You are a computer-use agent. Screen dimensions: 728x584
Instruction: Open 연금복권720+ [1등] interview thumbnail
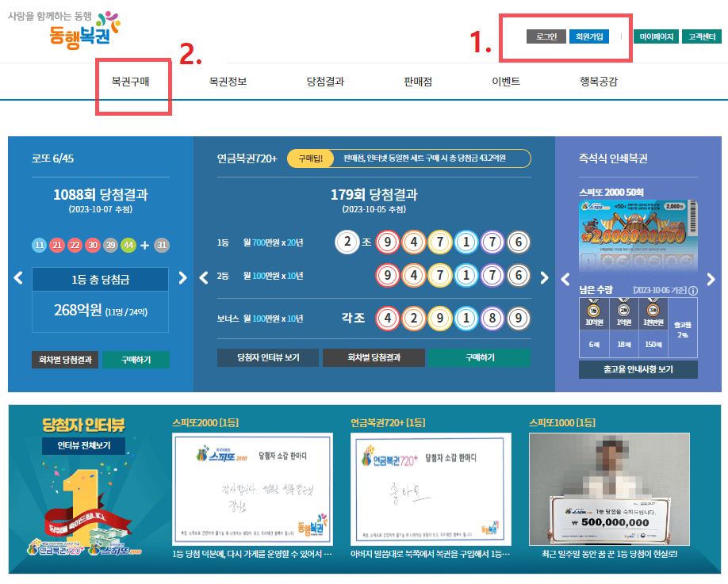click(431, 490)
